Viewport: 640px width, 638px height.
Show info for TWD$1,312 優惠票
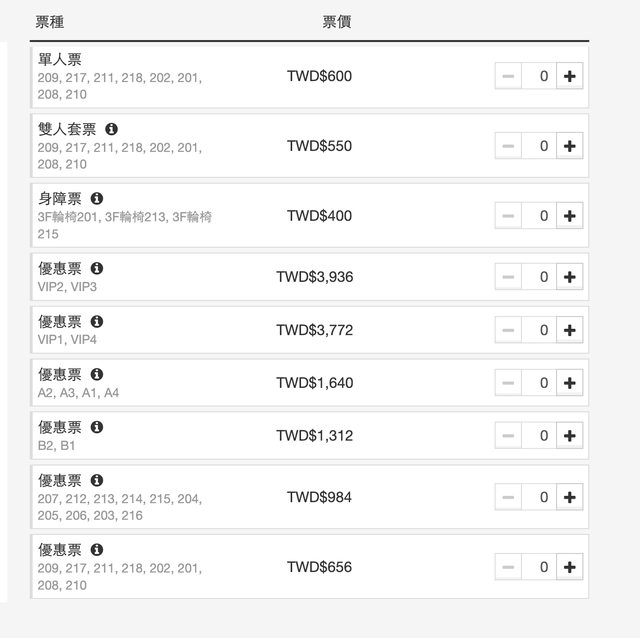(97, 427)
